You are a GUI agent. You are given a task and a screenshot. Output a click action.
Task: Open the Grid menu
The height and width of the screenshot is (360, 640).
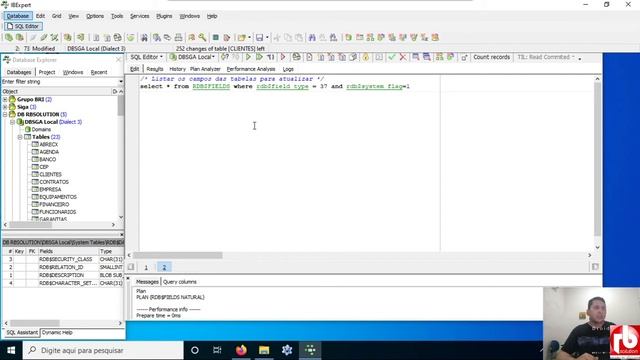[x=56, y=16]
